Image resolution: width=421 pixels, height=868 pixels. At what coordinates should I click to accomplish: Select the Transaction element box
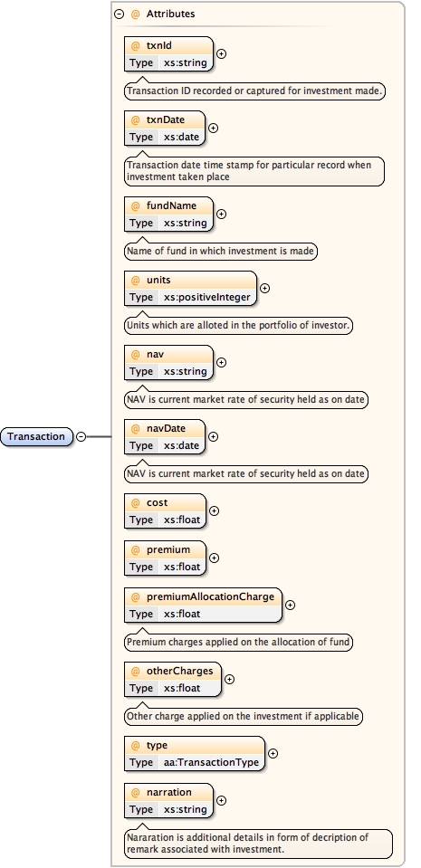coord(36,437)
